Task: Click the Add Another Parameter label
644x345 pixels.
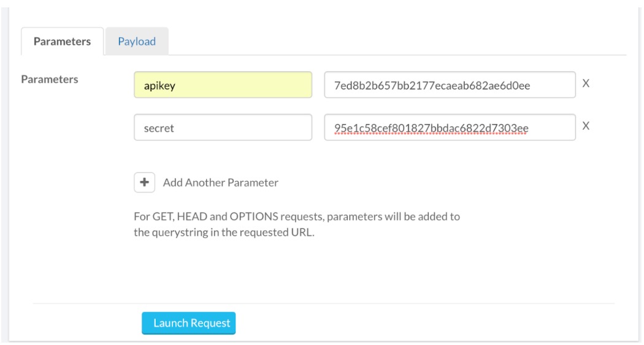Action: [221, 182]
